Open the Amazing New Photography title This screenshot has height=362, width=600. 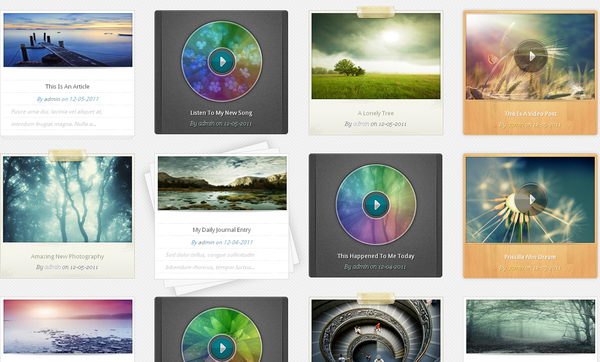(67, 256)
